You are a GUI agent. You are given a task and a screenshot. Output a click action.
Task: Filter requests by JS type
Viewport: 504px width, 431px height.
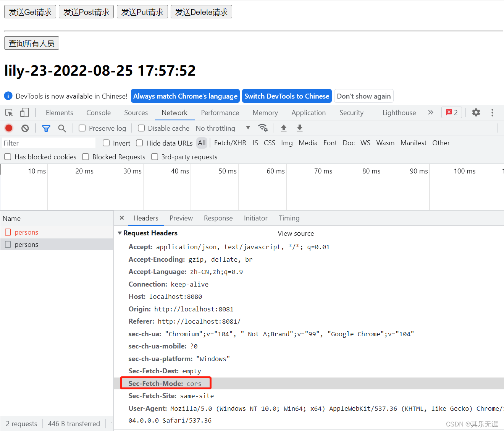point(255,143)
